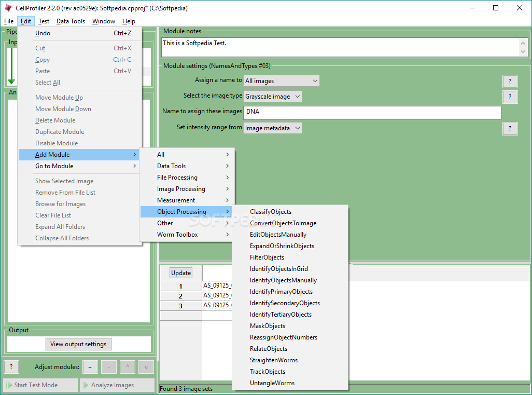Click 'Found 3 image sets' status text
Viewport: 532px width, 395px height.
tap(186, 389)
